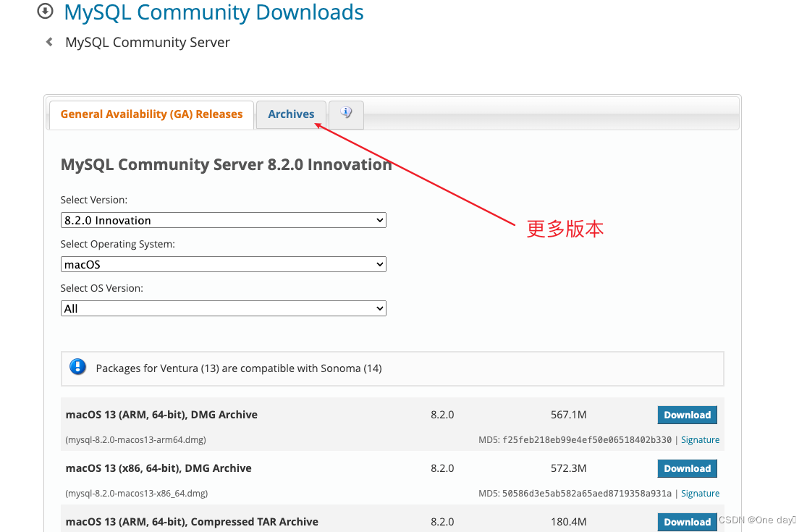Go to MySQL Community Server breadcrumb
The height and width of the screenshot is (532, 807).
tap(148, 43)
